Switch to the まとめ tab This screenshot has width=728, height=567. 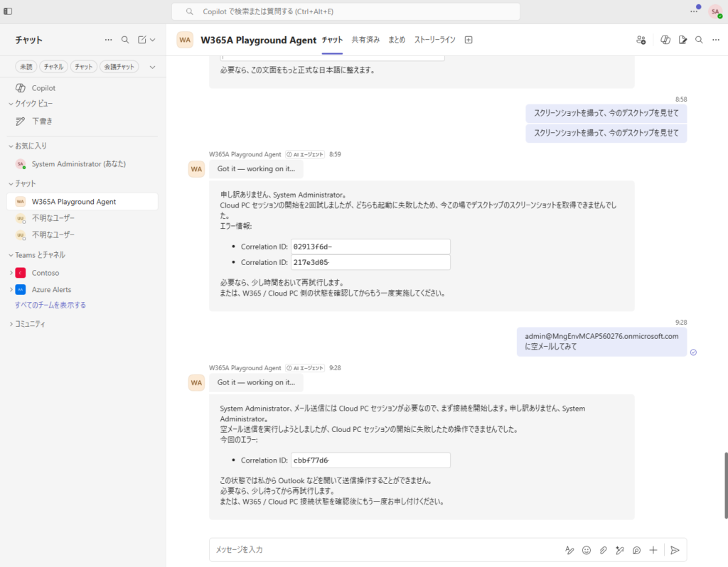click(x=397, y=40)
